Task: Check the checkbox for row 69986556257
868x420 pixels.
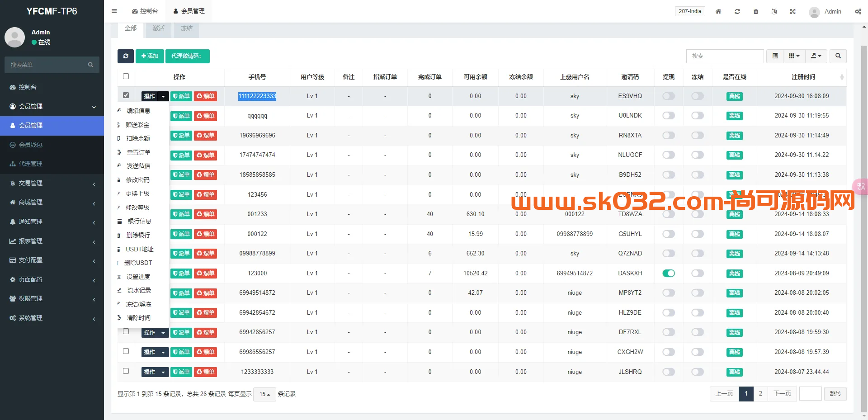Action: pyautogui.click(x=126, y=351)
